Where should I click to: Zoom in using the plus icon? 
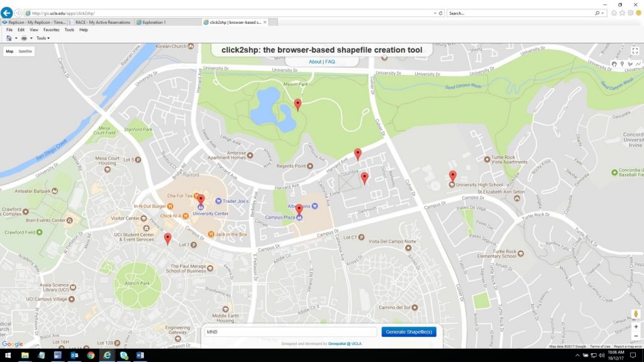point(636,327)
